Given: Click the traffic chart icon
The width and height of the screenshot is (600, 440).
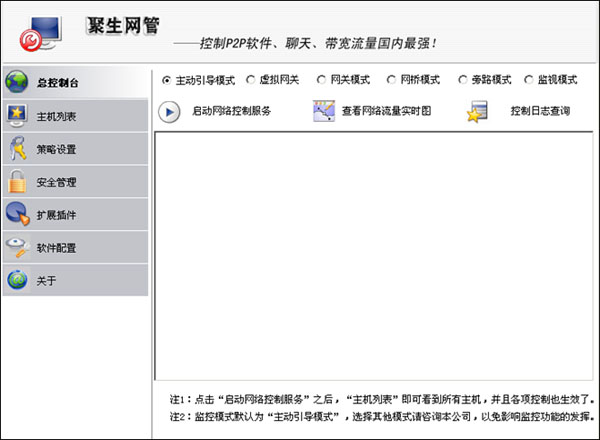Looking at the screenshot, I should click(x=324, y=111).
